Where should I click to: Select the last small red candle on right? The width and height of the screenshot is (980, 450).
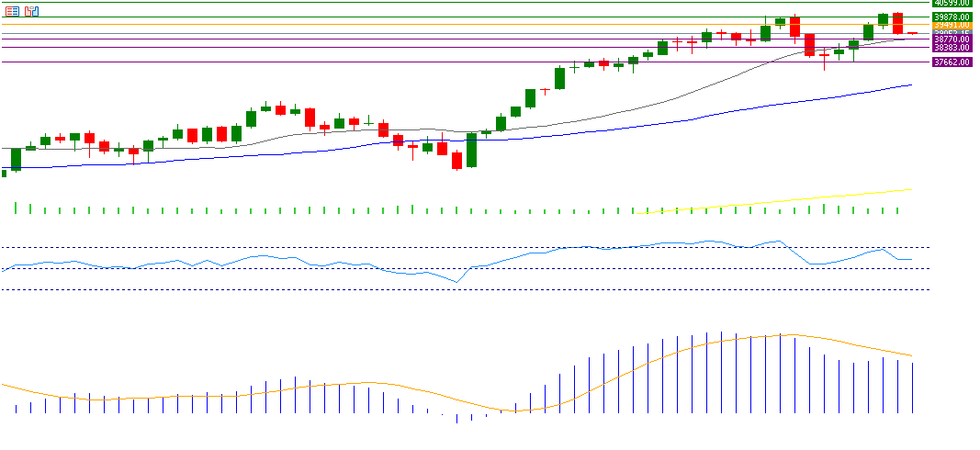pyautogui.click(x=912, y=33)
